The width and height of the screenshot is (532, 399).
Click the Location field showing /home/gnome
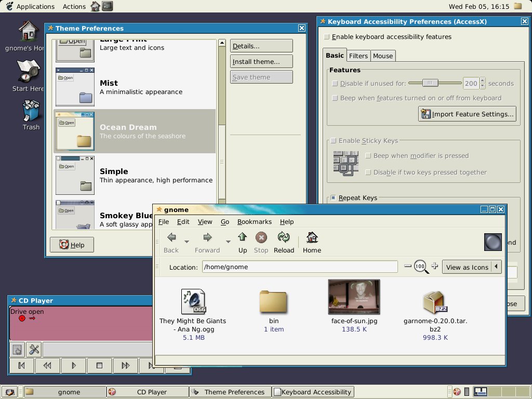click(x=300, y=267)
